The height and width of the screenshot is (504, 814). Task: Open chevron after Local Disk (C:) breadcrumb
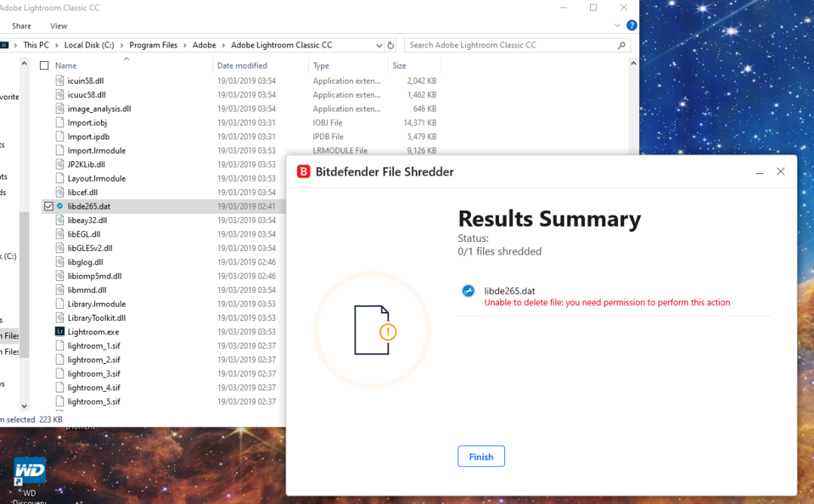(122, 45)
